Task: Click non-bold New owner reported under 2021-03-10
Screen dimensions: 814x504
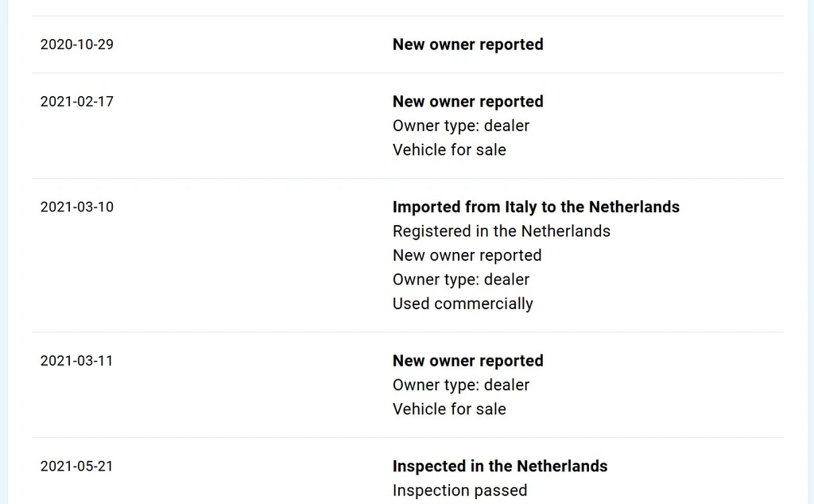Action: (x=467, y=255)
